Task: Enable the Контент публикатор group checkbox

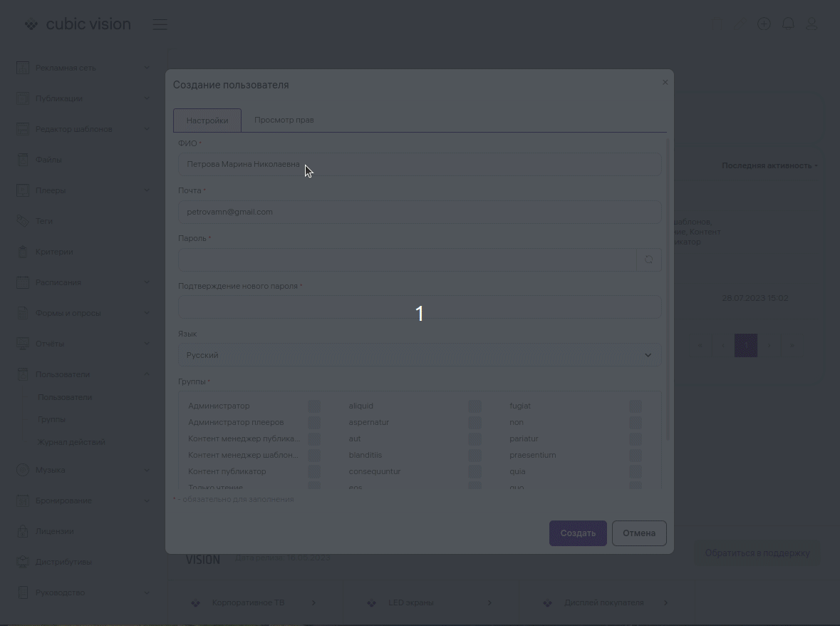Action: (313, 471)
